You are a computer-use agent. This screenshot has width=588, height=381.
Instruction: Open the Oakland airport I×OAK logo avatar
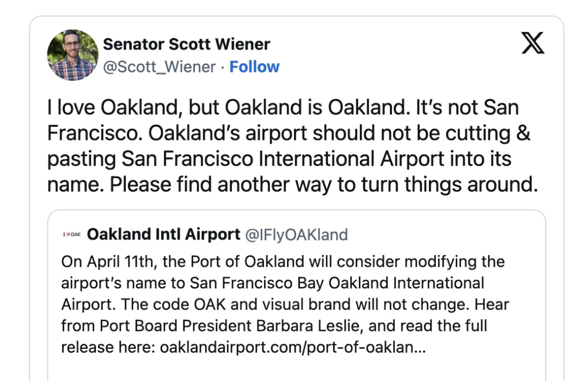point(72,235)
